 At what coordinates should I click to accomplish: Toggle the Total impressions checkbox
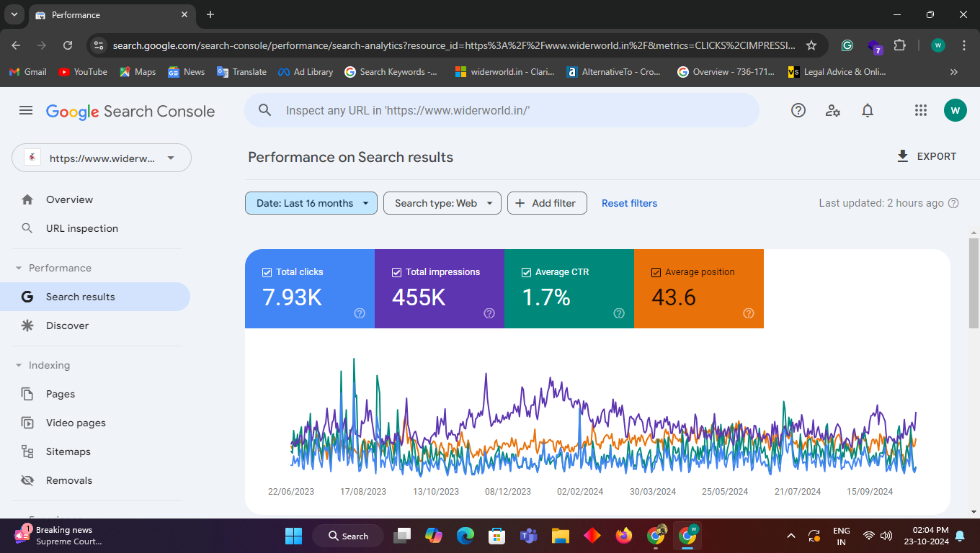point(396,272)
